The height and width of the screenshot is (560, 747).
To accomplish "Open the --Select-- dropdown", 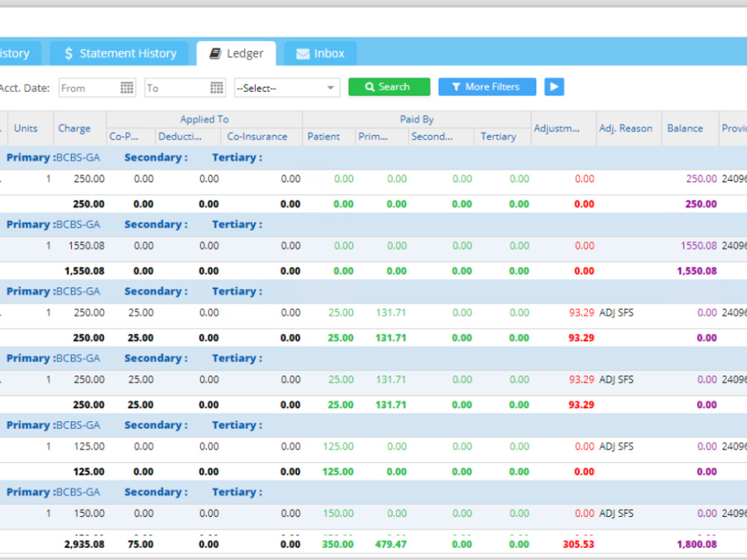I will (x=287, y=88).
